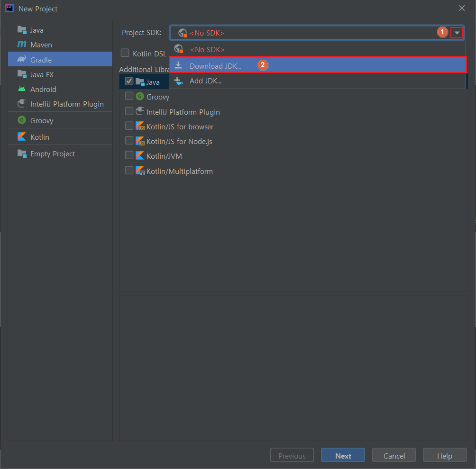Click the Next button

(x=343, y=455)
